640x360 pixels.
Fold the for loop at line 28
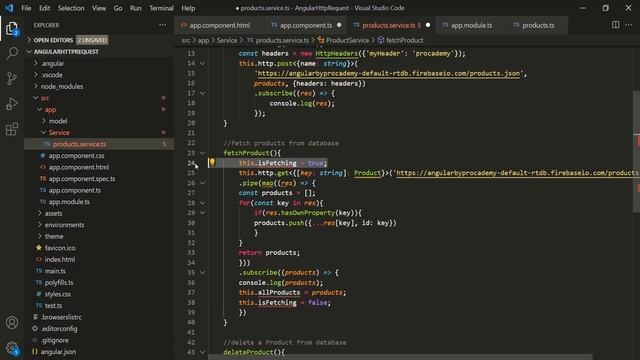[x=202, y=203]
